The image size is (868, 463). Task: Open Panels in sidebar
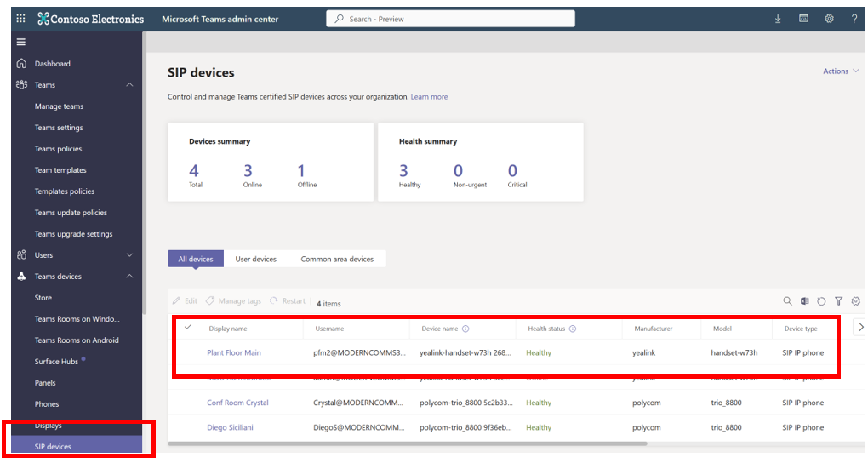(x=45, y=383)
